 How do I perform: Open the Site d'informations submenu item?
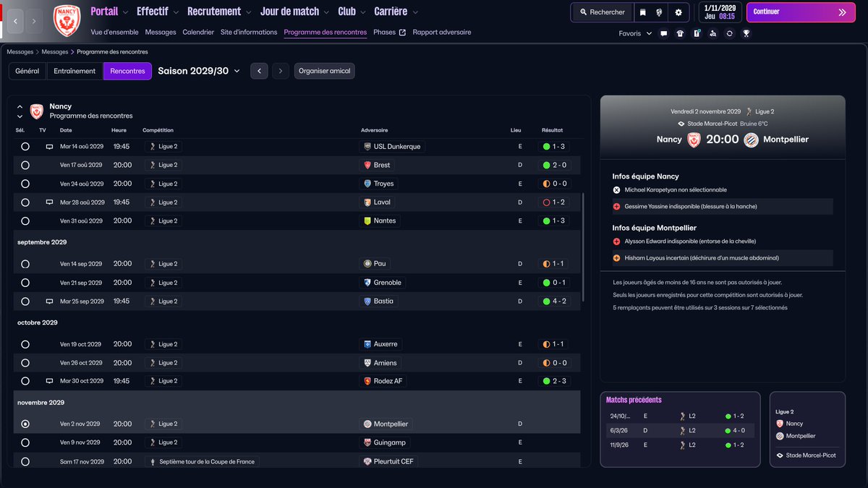[249, 33]
